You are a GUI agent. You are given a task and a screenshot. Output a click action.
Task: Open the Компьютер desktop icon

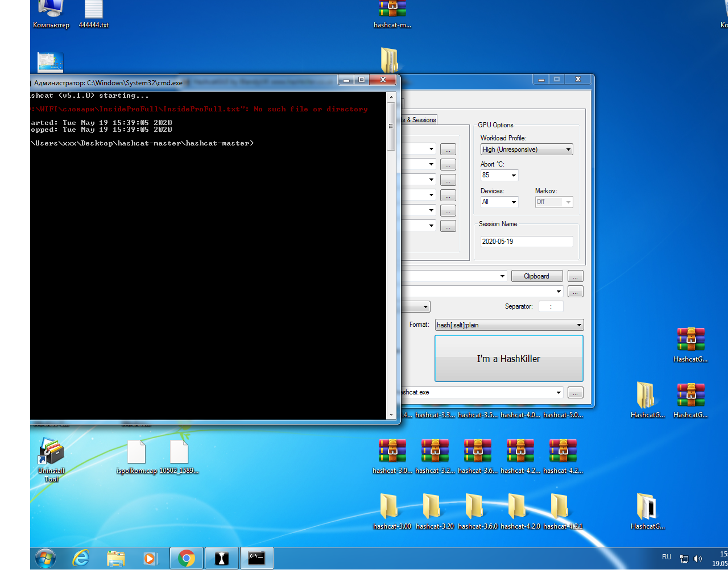point(51,13)
